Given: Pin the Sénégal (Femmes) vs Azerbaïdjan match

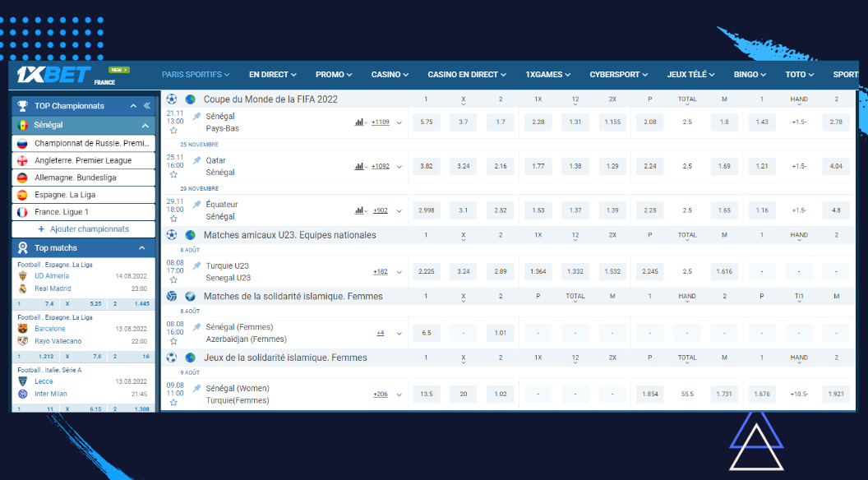Looking at the screenshot, I should click(x=196, y=327).
